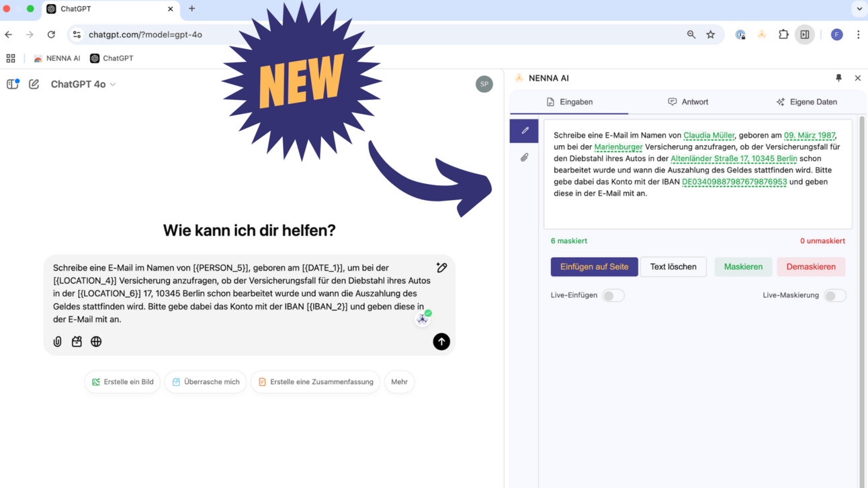868x488 pixels.
Task: Select the paperclip attachment mode in NENNA
Action: point(524,158)
